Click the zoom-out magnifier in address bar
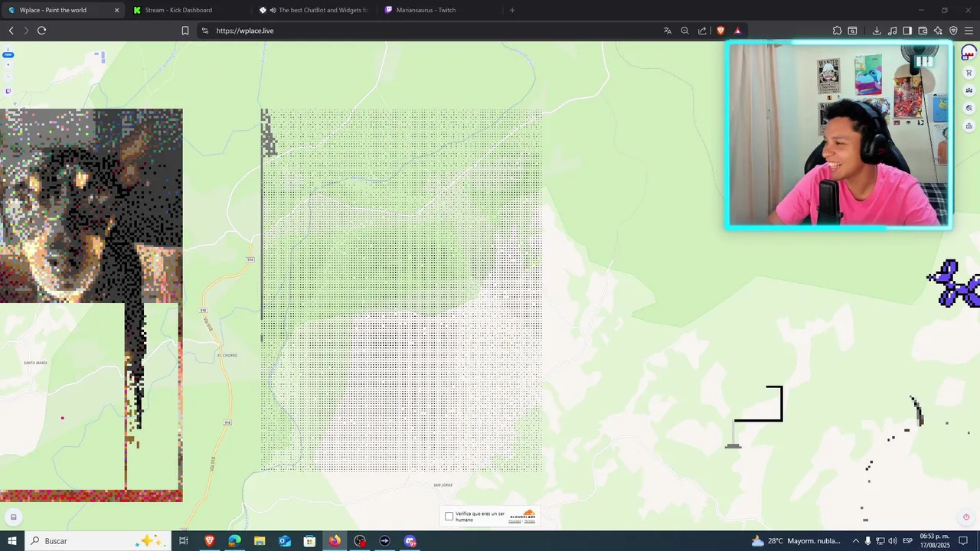 point(685,31)
